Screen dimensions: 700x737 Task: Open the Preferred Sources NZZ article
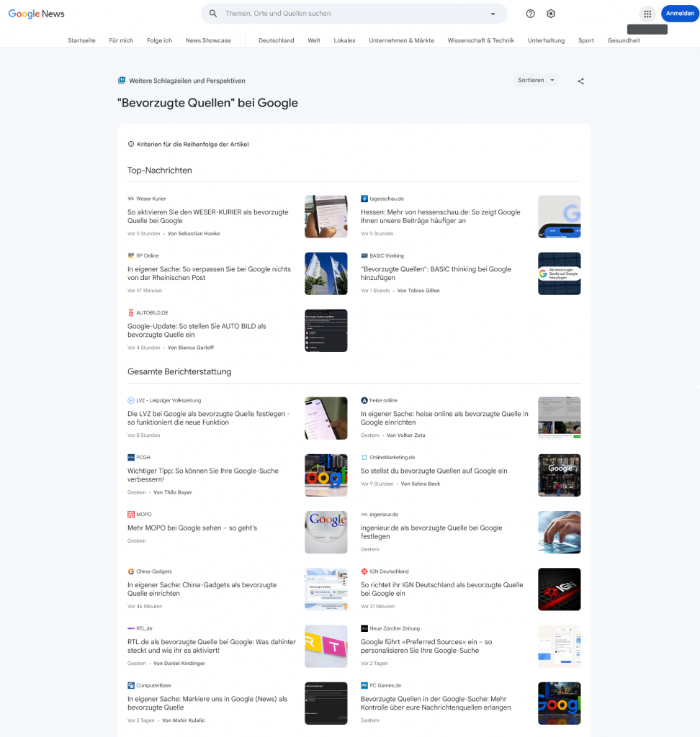coord(426,646)
